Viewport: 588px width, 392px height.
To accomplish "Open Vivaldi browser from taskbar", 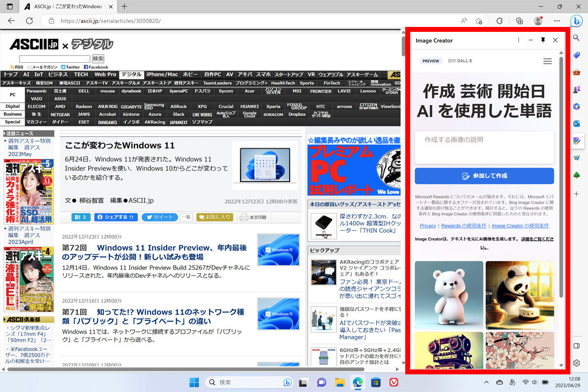I will [394, 382].
